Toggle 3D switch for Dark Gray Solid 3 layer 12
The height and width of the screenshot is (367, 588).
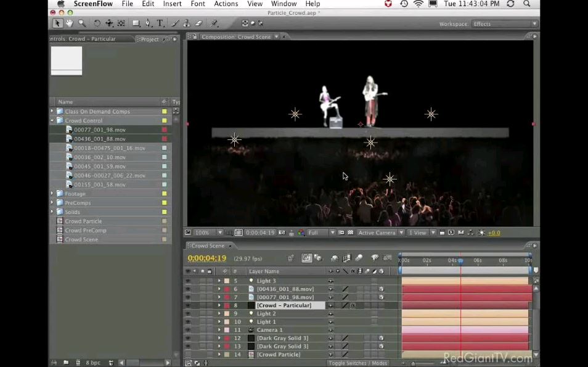tap(381, 338)
